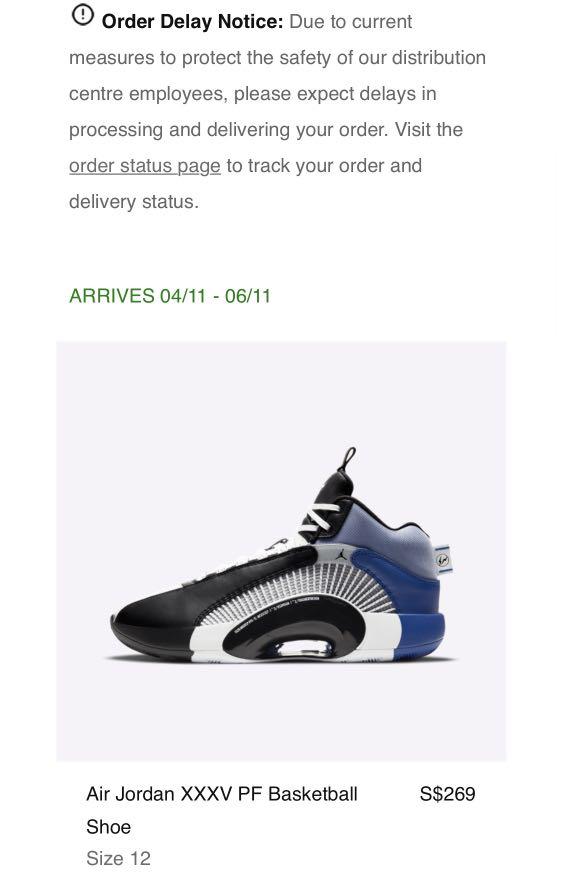562x872 pixels.
Task: Open the Air Jordan shoe product image
Action: tap(281, 551)
